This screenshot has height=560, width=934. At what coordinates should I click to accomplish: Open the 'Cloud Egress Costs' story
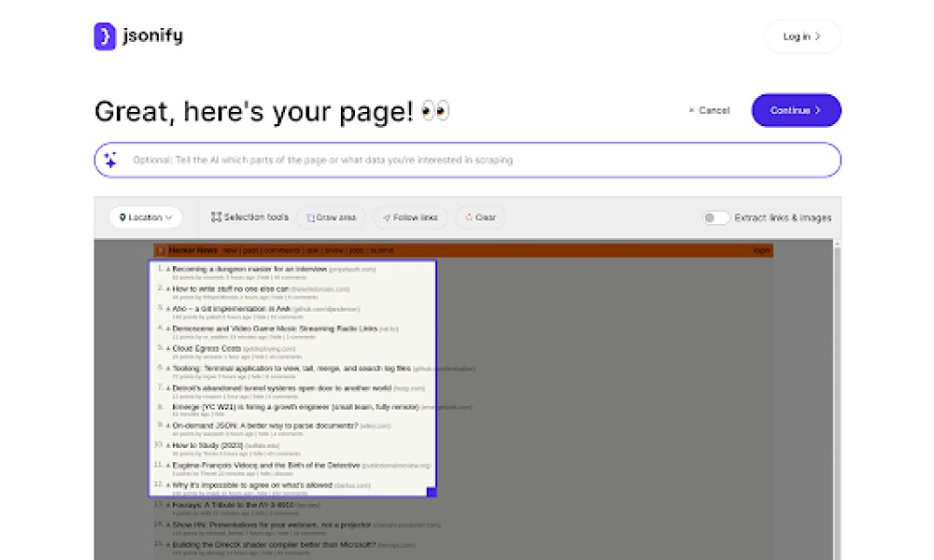(x=206, y=348)
